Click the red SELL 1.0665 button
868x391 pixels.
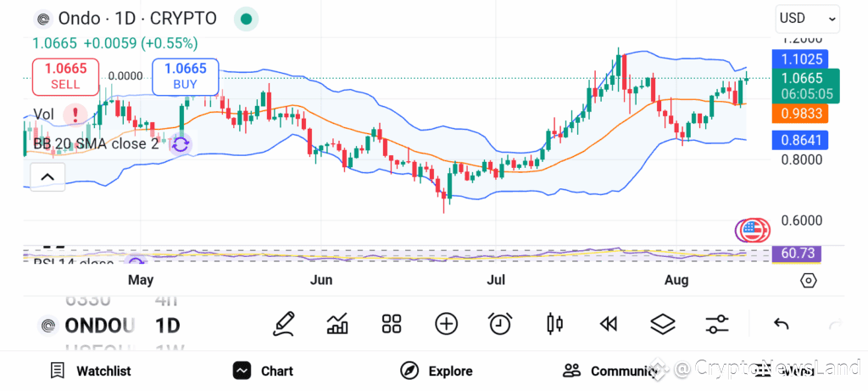[x=65, y=76]
